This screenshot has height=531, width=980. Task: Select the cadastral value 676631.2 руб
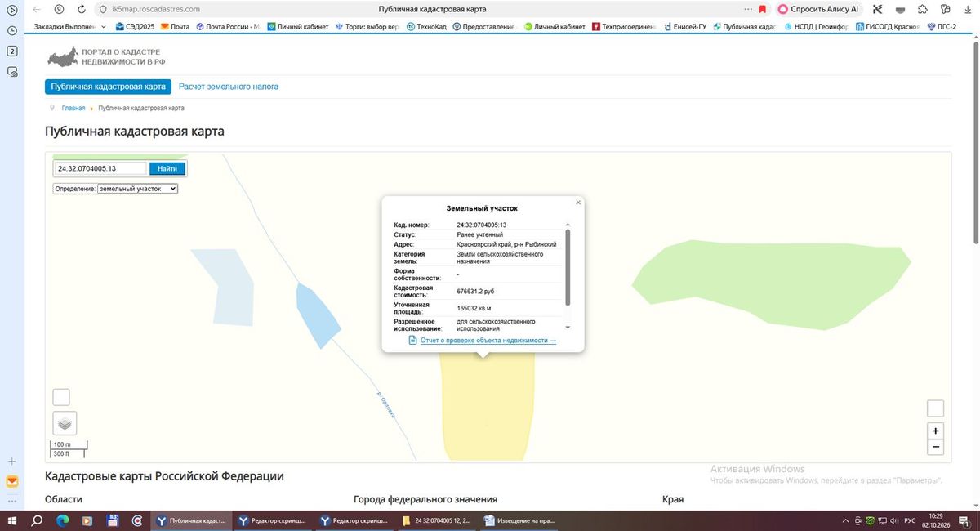coord(475,291)
